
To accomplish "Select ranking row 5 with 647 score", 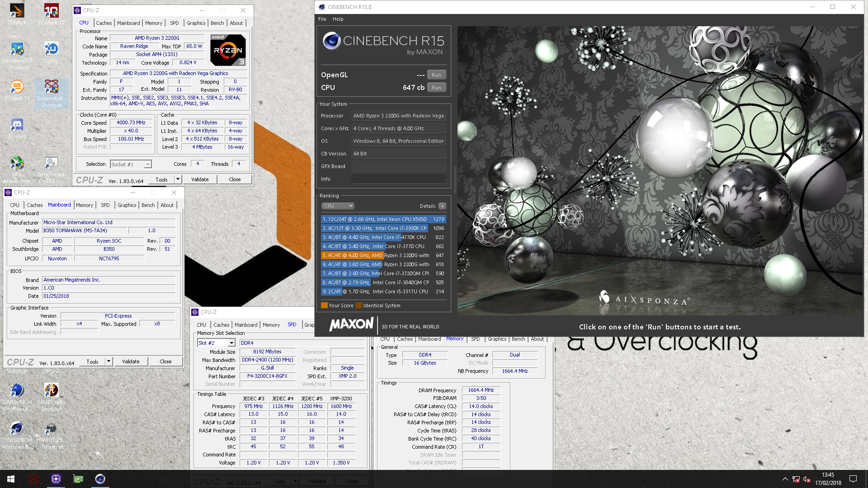I will 383,255.
